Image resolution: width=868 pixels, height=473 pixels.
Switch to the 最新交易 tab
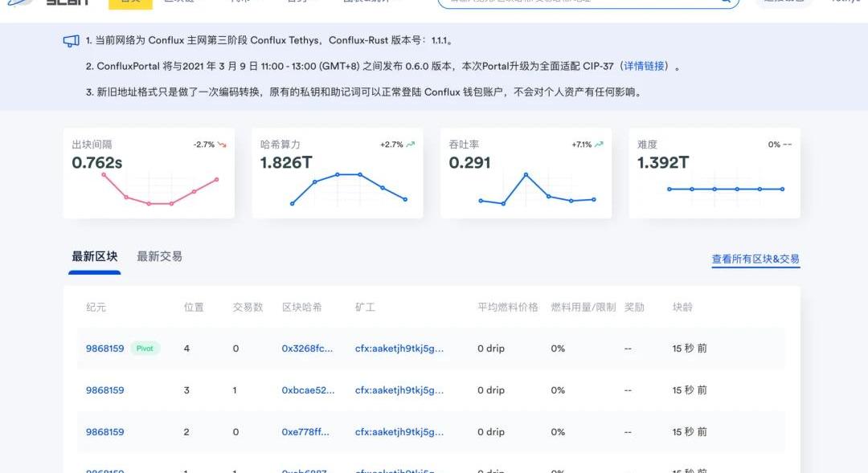coord(159,256)
